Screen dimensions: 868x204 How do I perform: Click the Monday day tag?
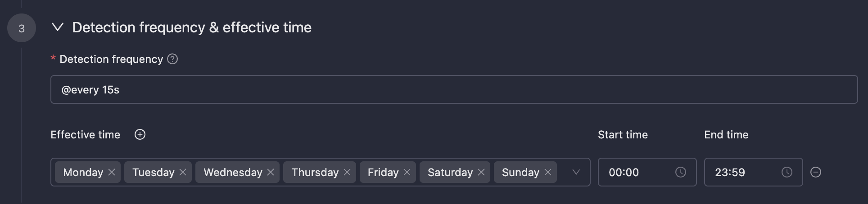pos(83,172)
